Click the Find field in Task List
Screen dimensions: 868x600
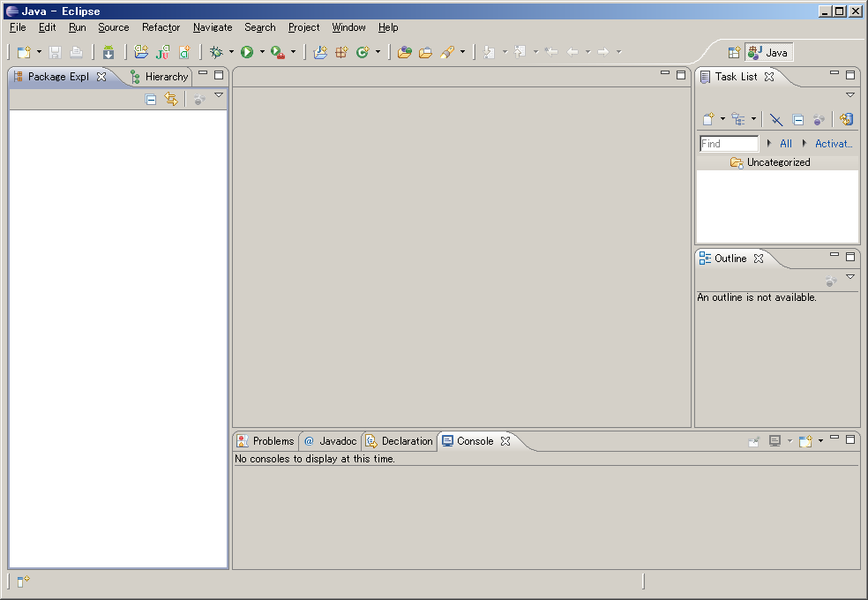[x=729, y=144]
